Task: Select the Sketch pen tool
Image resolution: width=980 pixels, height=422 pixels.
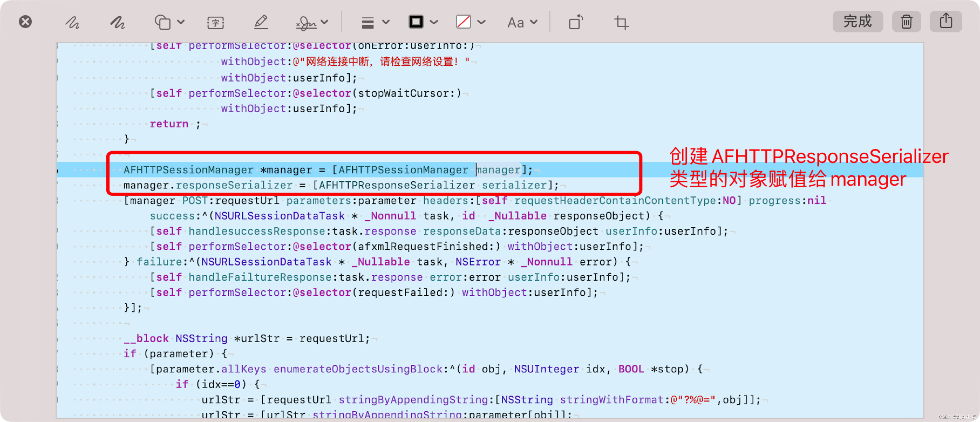Action: tap(72, 22)
